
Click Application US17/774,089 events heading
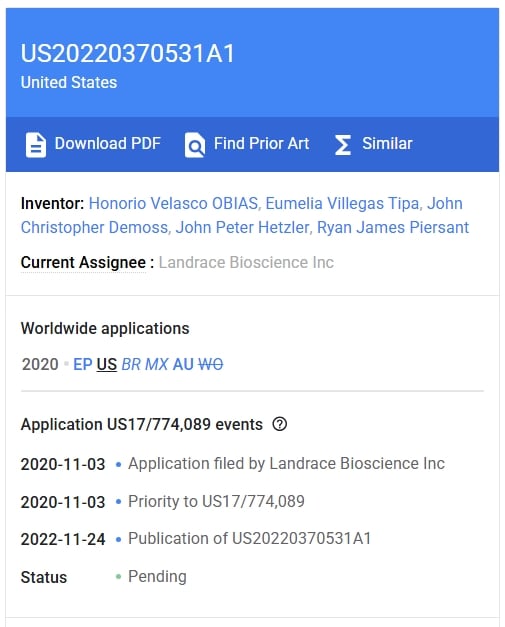(142, 424)
